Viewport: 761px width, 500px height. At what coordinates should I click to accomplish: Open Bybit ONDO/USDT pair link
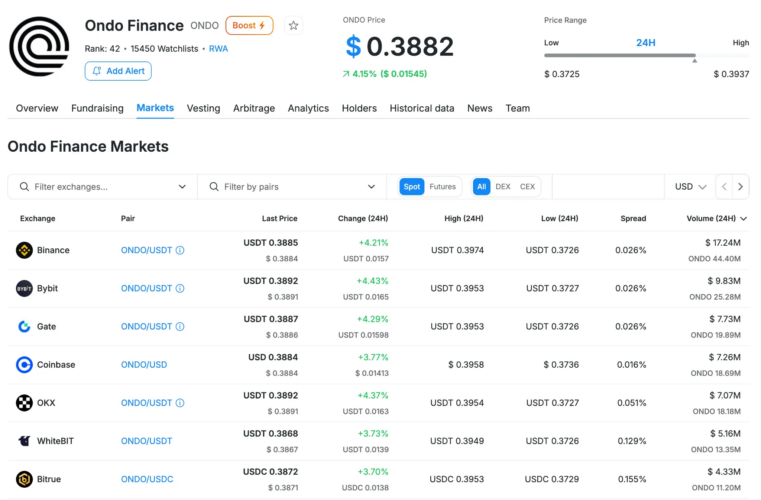click(x=146, y=288)
